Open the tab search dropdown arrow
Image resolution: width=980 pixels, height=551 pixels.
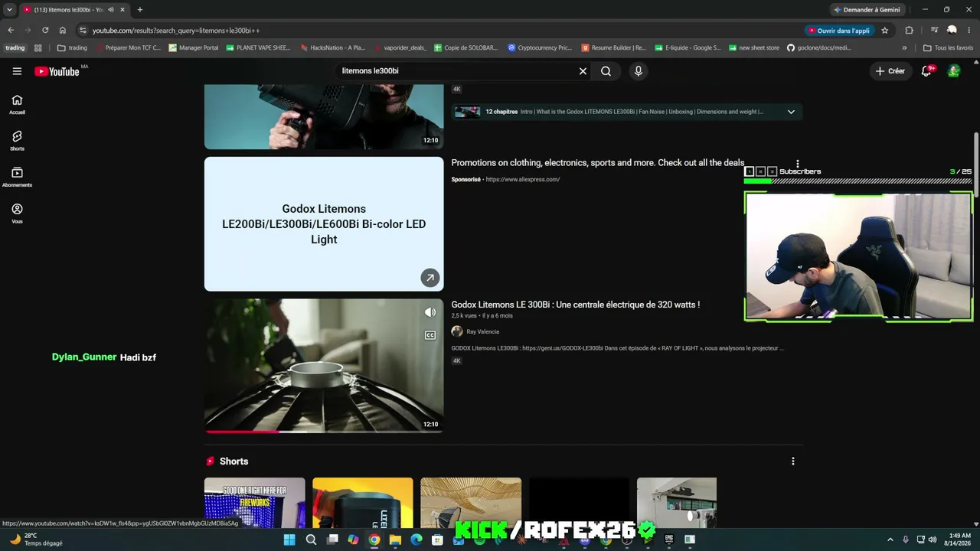[9, 10]
